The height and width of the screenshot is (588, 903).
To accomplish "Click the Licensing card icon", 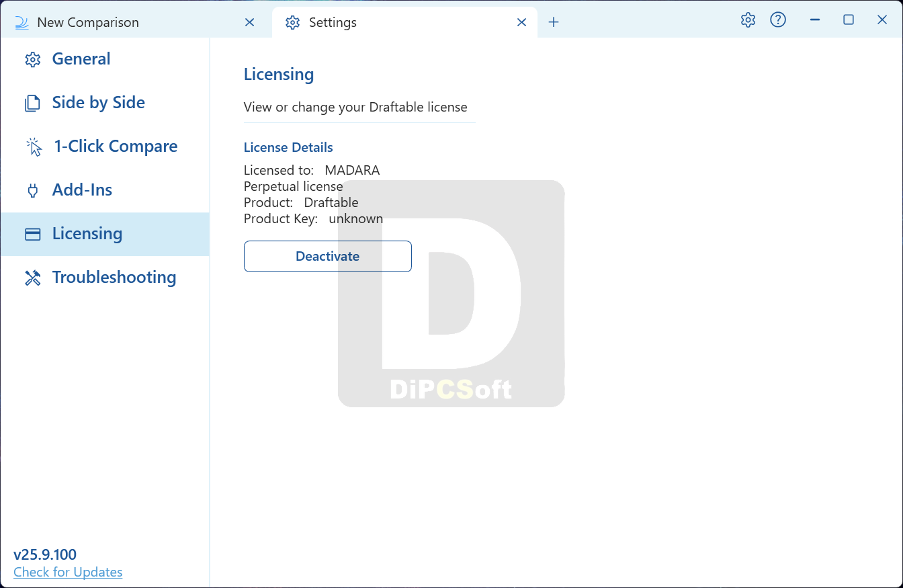I will coord(32,235).
